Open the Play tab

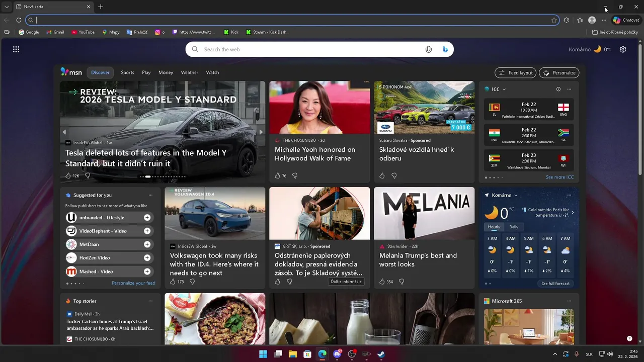146,72
